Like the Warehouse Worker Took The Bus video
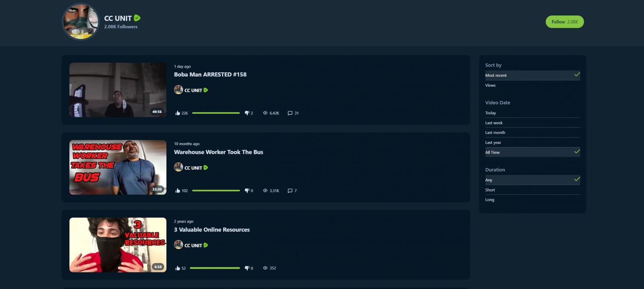644x289 pixels. [x=178, y=191]
